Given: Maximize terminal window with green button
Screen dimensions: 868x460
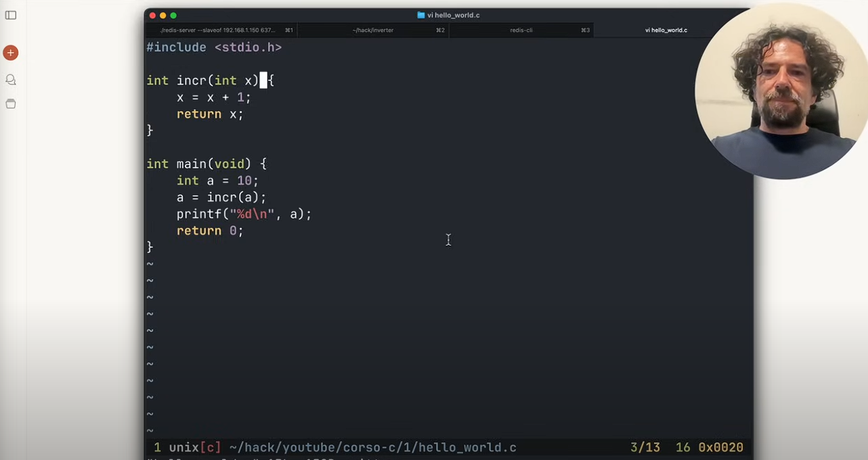Looking at the screenshot, I should click(x=173, y=16).
